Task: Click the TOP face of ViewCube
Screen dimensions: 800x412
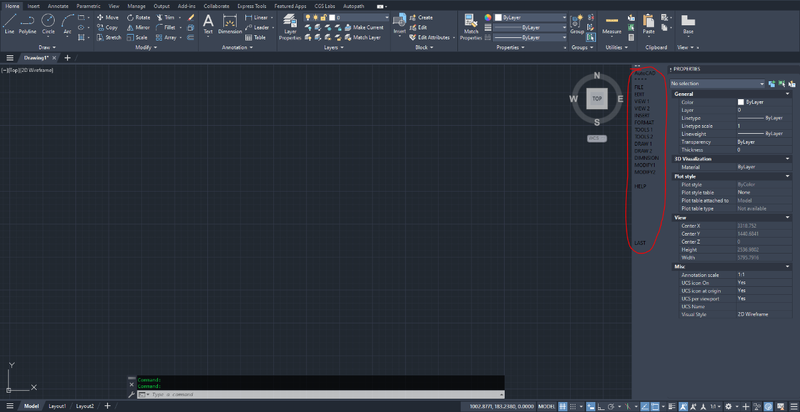Action: pos(596,98)
